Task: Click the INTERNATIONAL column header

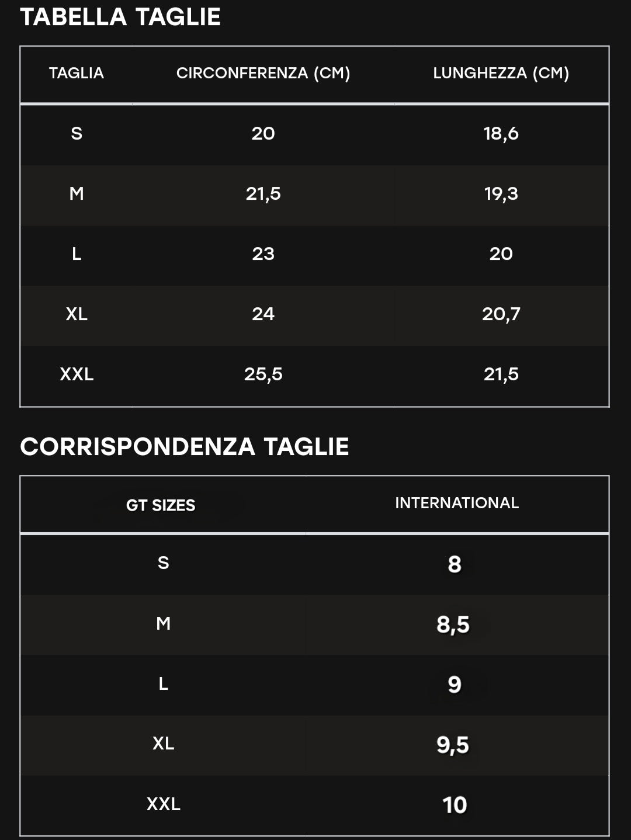Action: coord(457,503)
